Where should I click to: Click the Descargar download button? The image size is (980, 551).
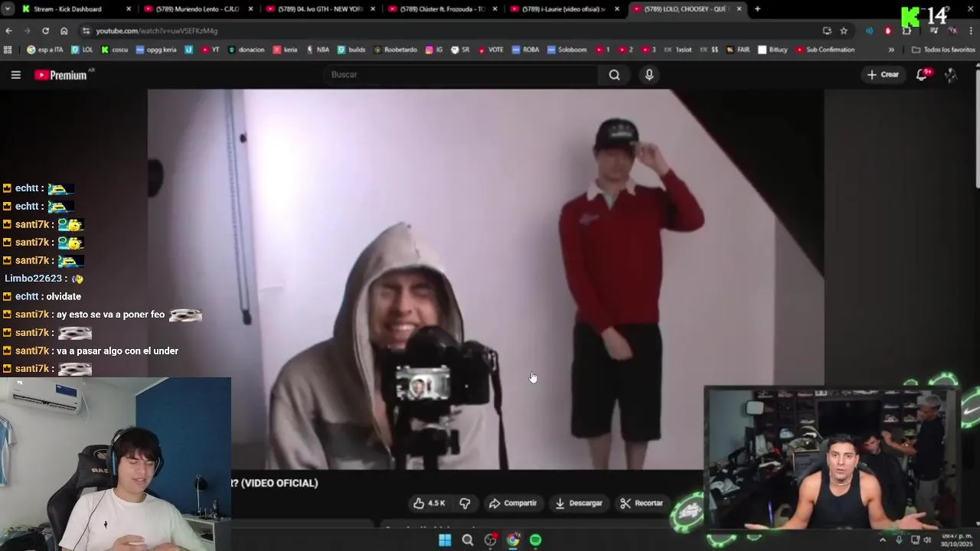click(x=579, y=503)
